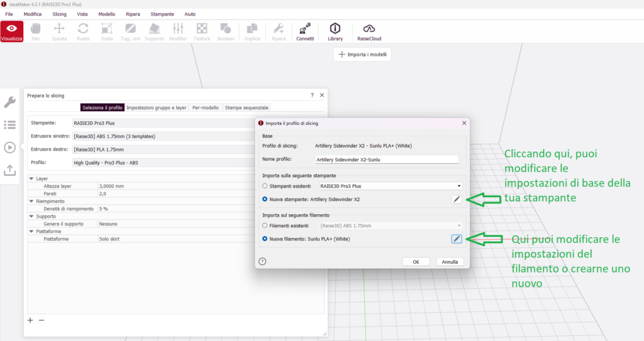Open the Modifica menu
This screenshot has height=341, width=644.
tap(33, 14)
